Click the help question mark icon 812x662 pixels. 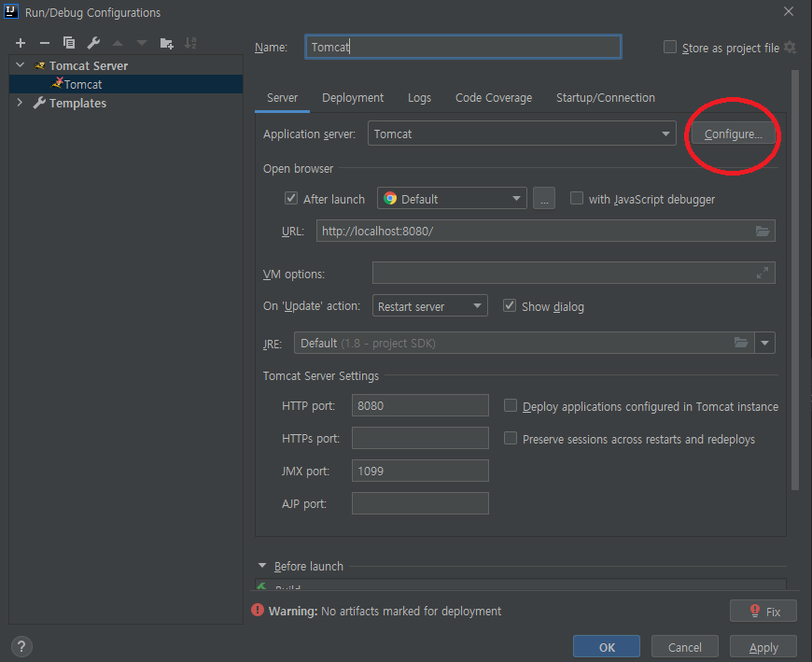(21, 646)
